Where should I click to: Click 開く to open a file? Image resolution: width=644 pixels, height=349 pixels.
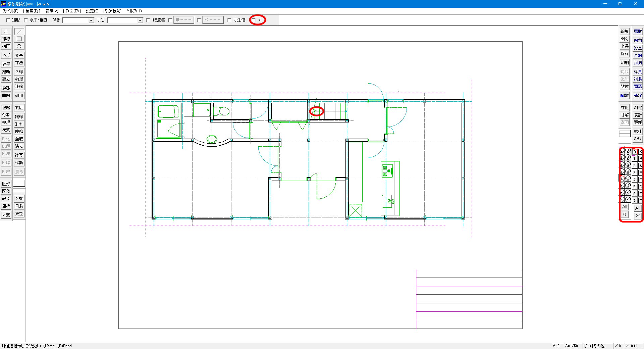pyautogui.click(x=624, y=39)
